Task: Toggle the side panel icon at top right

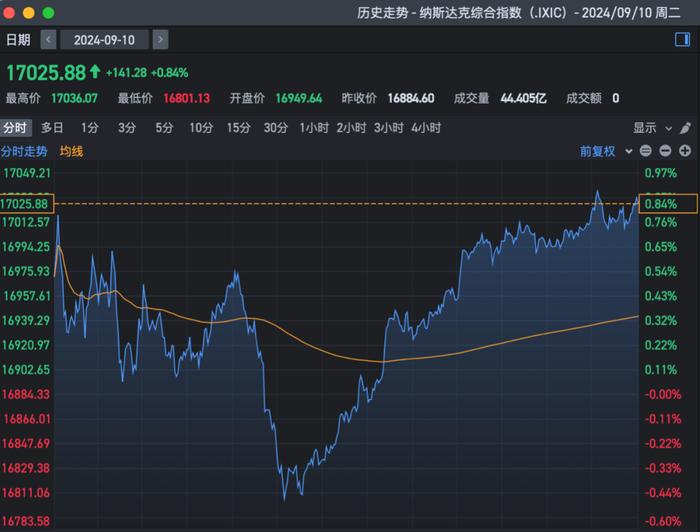Action: 682,40
